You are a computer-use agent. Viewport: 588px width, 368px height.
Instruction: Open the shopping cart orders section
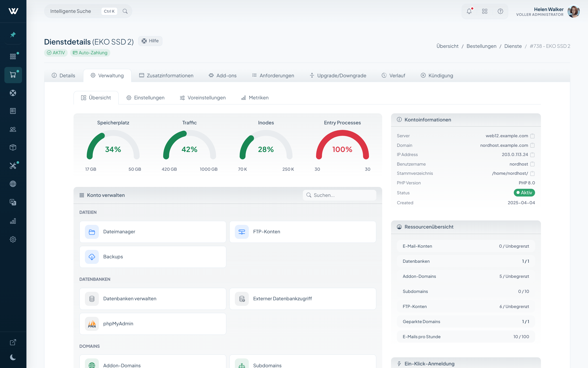(x=13, y=75)
